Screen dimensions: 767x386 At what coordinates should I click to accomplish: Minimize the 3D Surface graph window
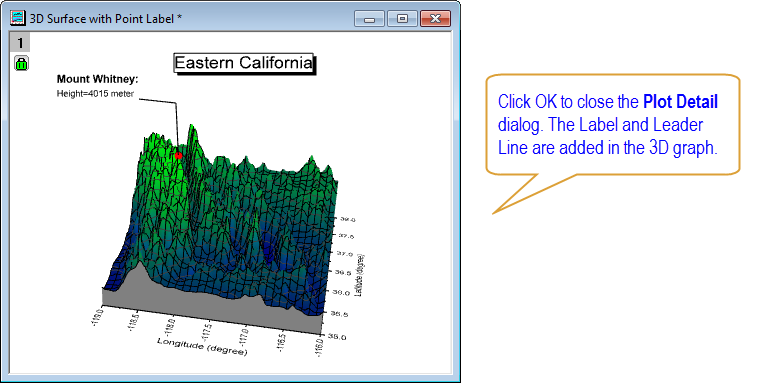point(370,19)
